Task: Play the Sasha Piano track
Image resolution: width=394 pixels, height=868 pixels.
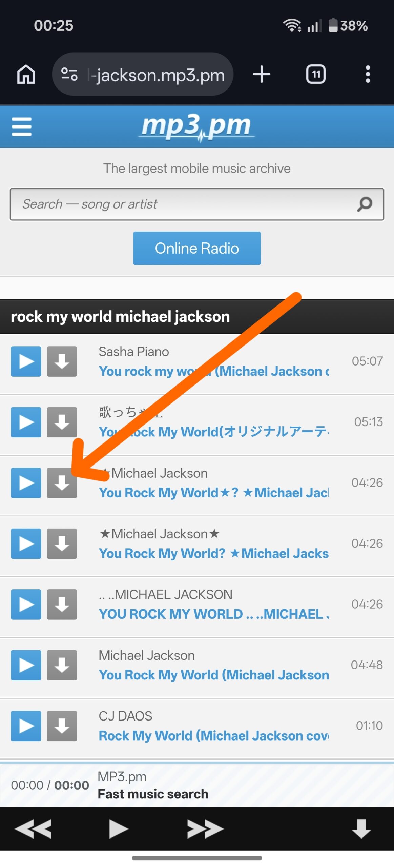Action: tap(26, 361)
